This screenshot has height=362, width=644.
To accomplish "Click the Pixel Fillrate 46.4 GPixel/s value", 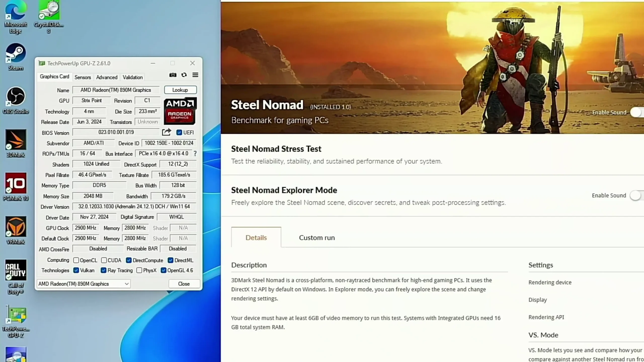I will point(92,175).
